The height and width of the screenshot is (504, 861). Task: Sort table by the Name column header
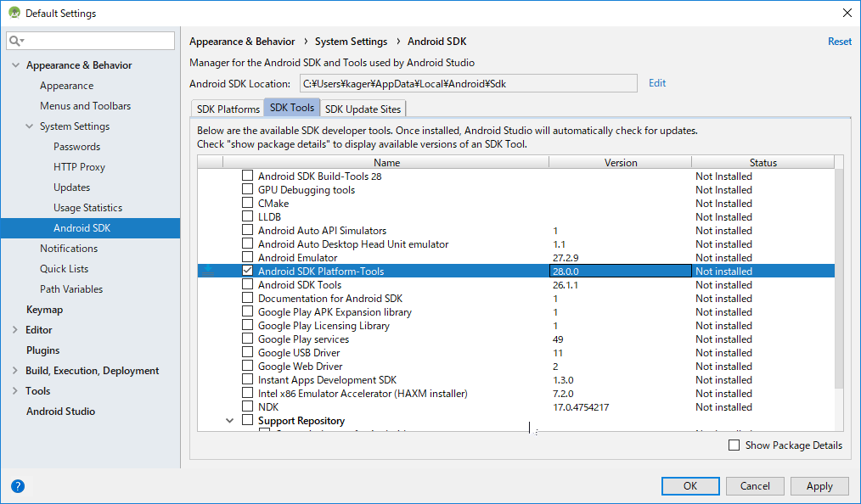[386, 162]
